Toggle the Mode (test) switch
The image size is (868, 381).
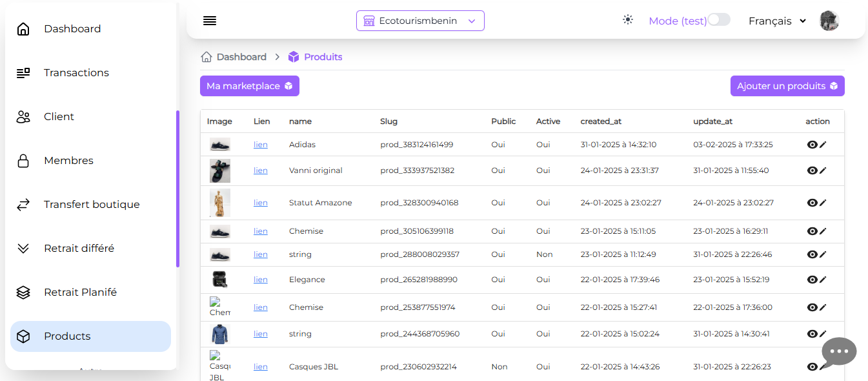(x=719, y=20)
